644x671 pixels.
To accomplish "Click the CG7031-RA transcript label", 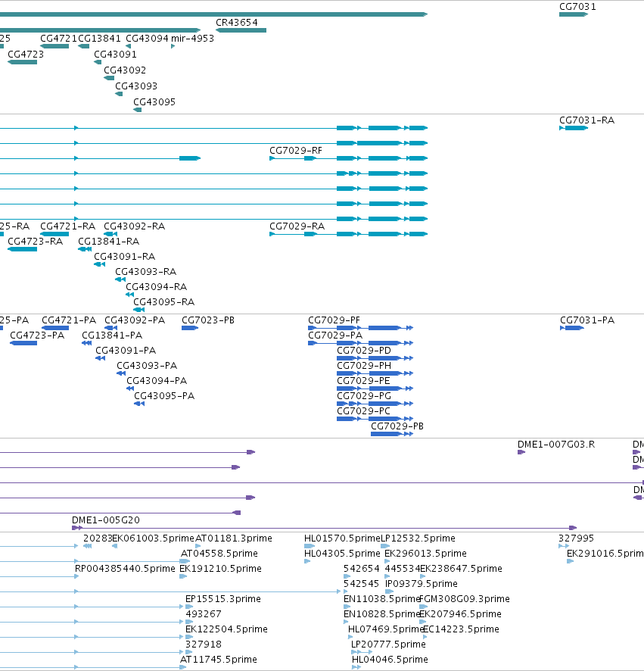I will tap(586, 120).
